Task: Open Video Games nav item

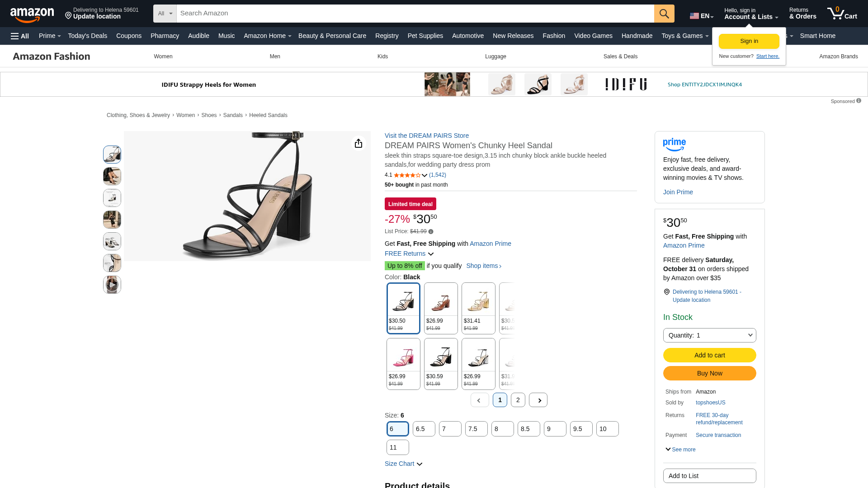Action: (x=593, y=36)
